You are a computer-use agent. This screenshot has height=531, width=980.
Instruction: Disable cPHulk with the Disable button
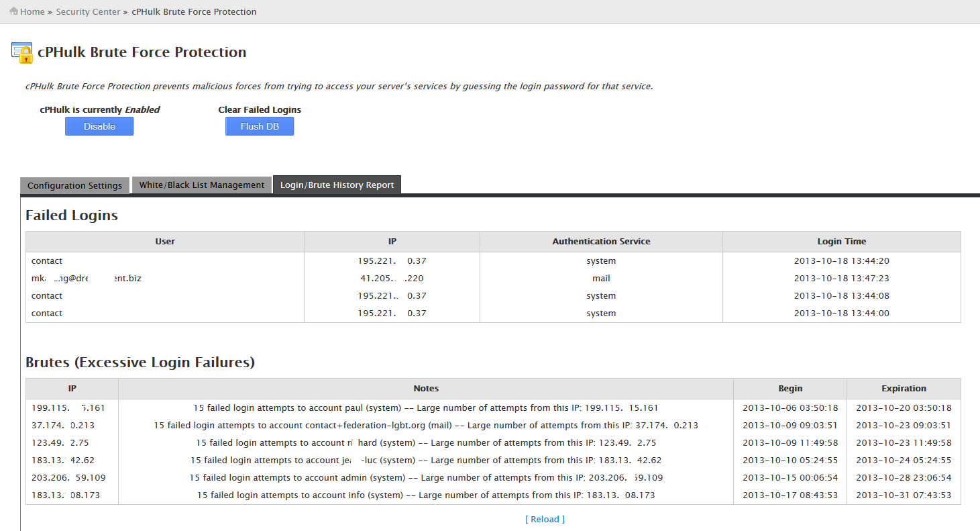tap(99, 126)
